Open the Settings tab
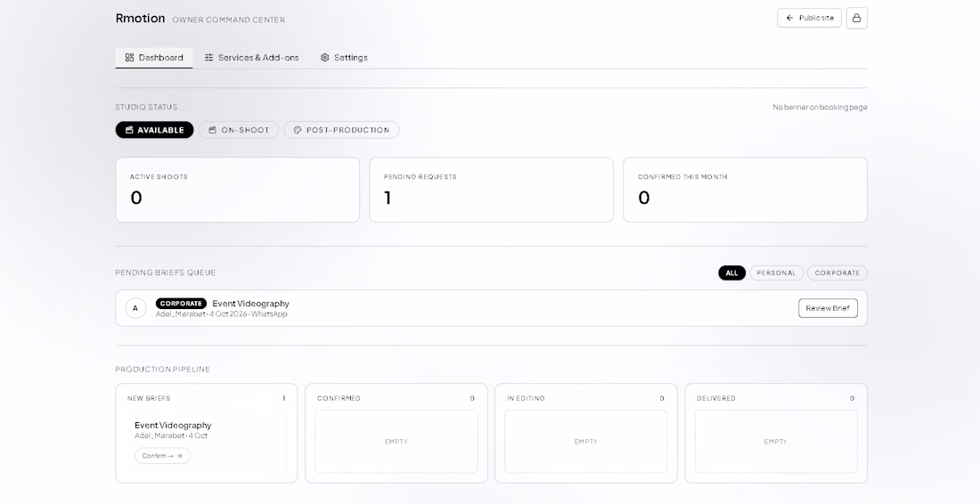The image size is (980, 504). pos(344,58)
